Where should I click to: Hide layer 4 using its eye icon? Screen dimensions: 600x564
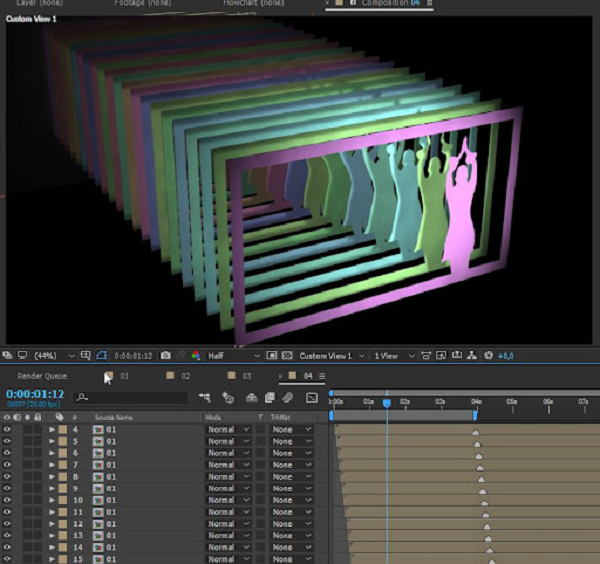click(8, 429)
